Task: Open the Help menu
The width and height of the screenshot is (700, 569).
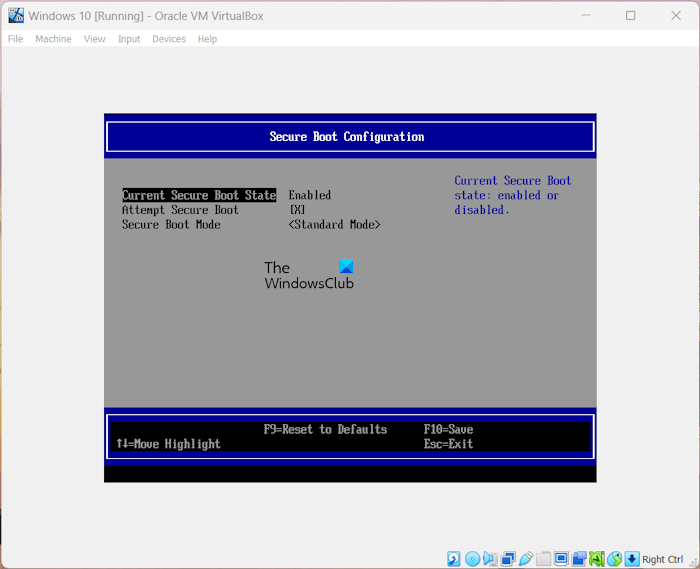Action: pos(207,39)
